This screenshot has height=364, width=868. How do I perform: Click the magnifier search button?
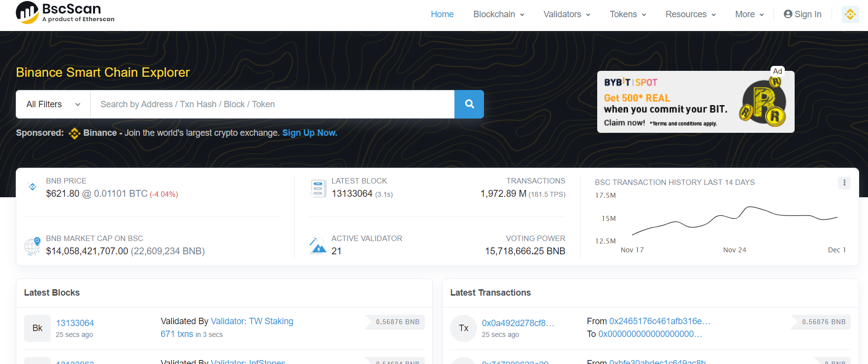[x=469, y=104]
